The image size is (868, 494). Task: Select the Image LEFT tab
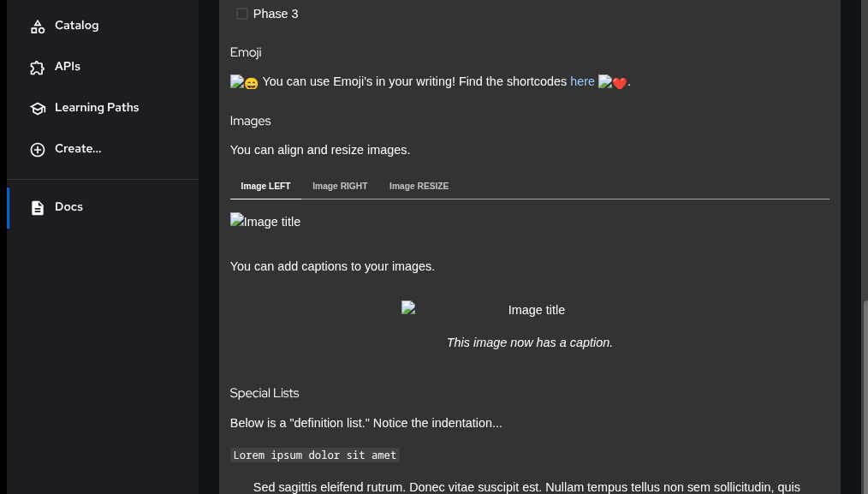coord(265,186)
